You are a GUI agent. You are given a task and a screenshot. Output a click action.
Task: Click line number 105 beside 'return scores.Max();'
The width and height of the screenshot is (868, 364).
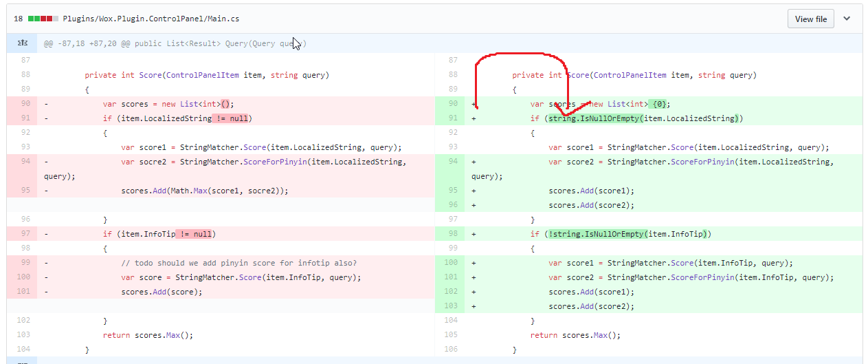tap(450, 335)
